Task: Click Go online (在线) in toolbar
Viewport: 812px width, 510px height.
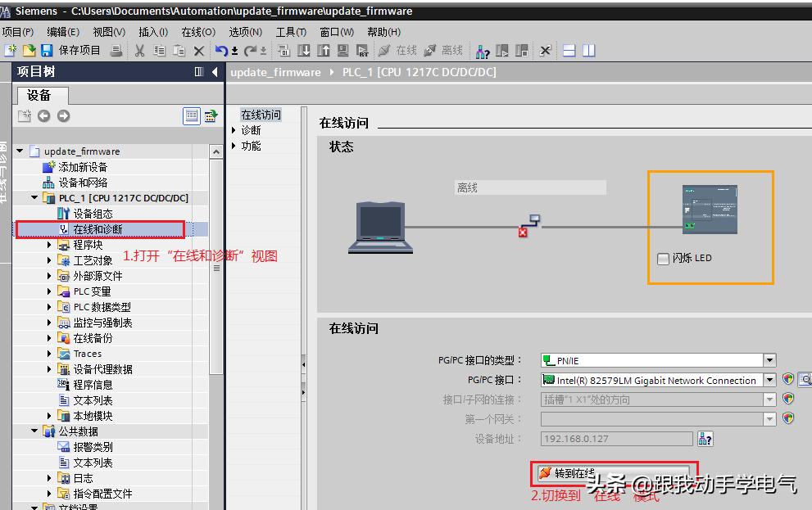Action: pos(397,50)
